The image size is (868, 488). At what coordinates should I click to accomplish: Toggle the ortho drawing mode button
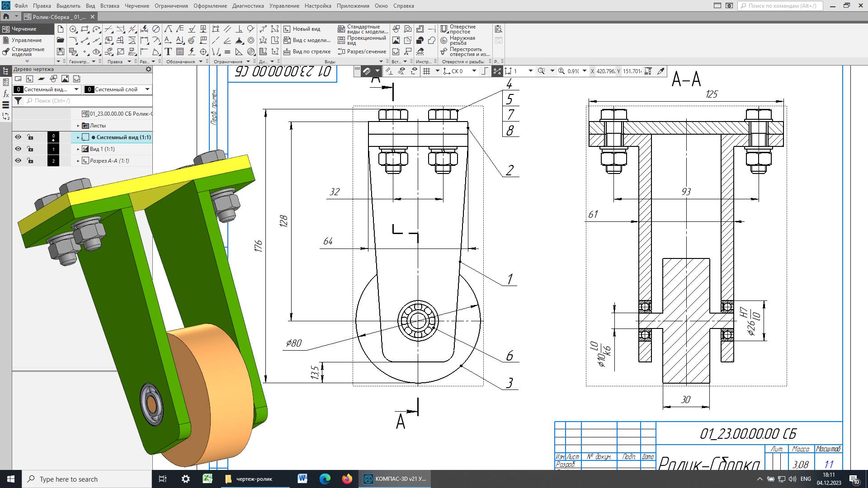485,71
